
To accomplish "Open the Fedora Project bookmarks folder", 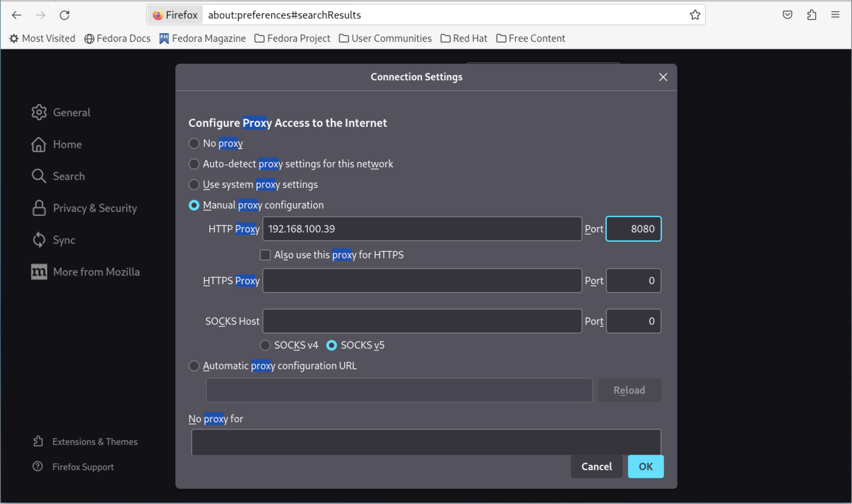I will tap(292, 39).
